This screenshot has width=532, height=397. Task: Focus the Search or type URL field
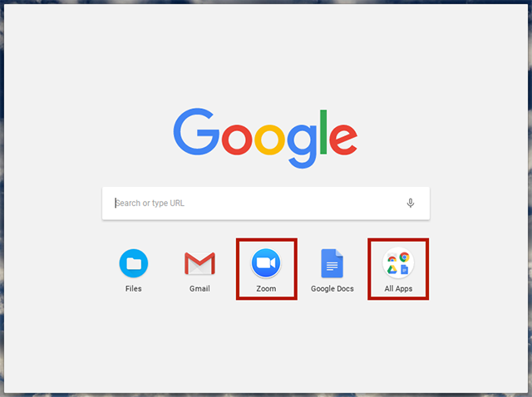(x=266, y=203)
